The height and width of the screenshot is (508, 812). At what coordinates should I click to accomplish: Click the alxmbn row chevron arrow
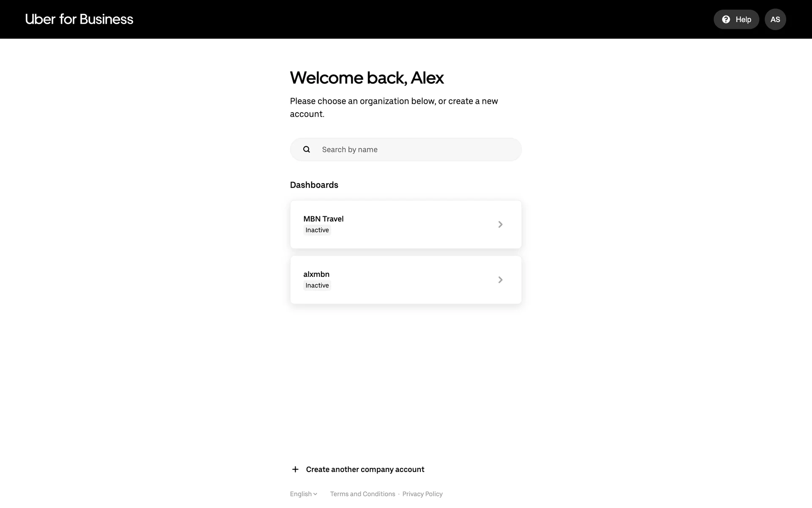coord(500,280)
